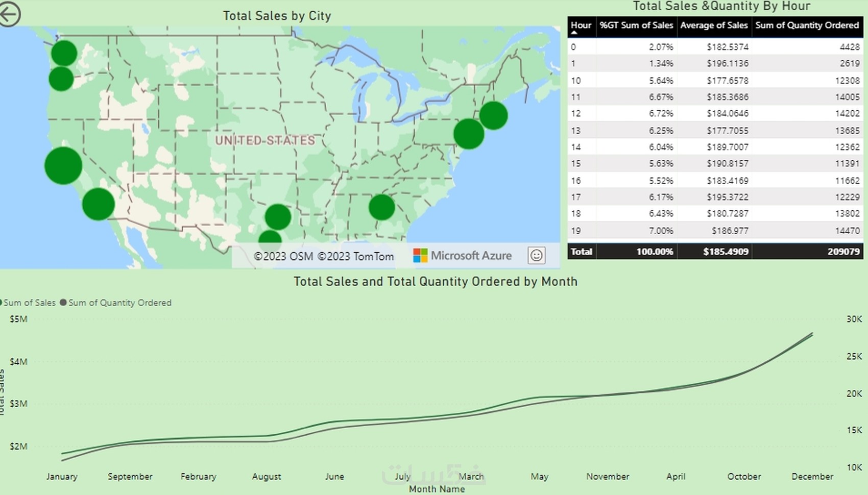Click the $5M sales axis label

coord(18,319)
